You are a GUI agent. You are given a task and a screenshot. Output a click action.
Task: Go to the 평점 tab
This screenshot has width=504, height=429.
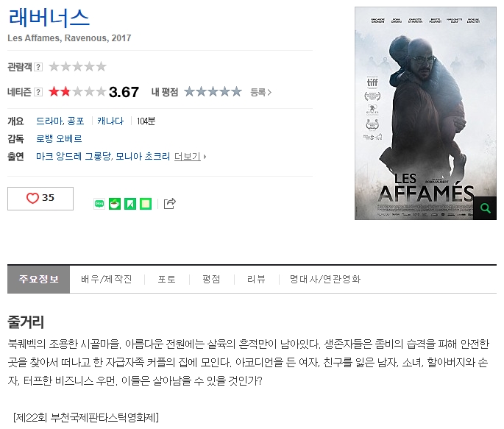tap(211, 279)
